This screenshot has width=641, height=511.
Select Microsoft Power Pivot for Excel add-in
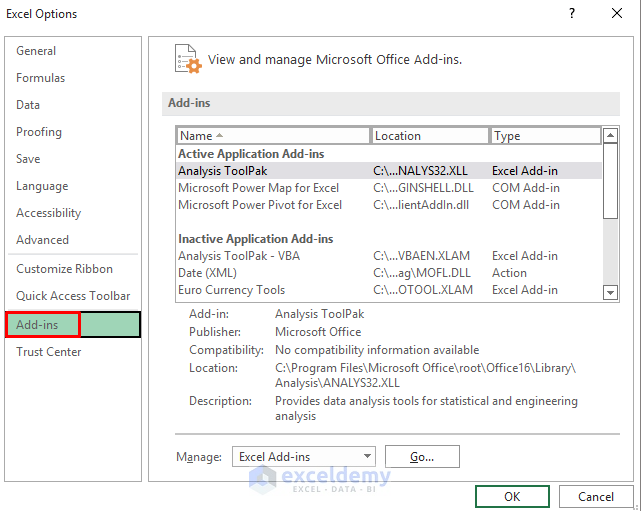(260, 205)
